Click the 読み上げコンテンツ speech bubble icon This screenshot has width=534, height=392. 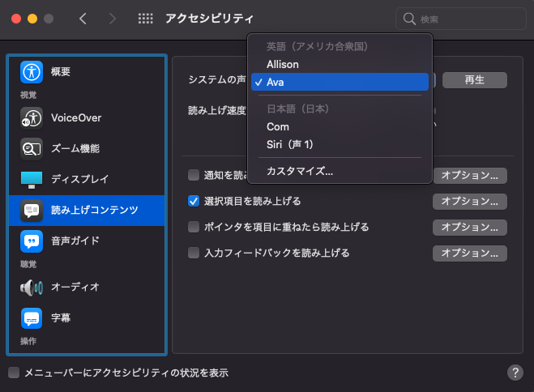click(x=32, y=211)
